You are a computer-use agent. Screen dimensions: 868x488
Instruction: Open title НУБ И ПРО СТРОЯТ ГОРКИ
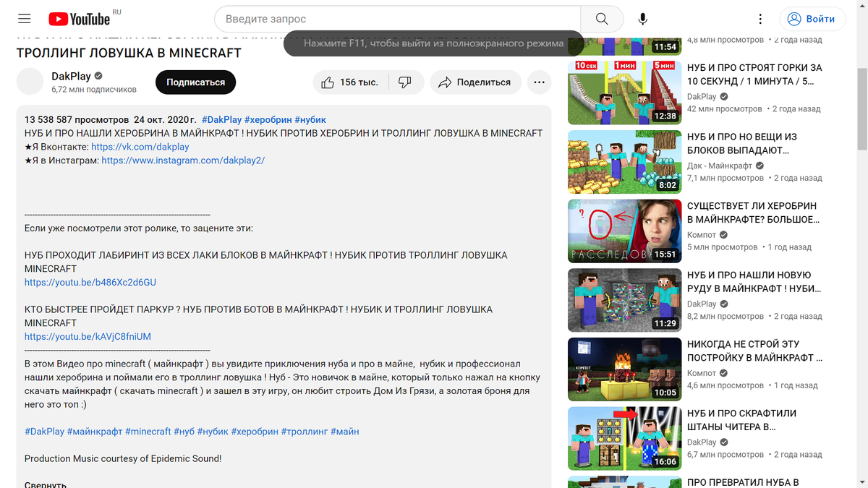click(754, 74)
